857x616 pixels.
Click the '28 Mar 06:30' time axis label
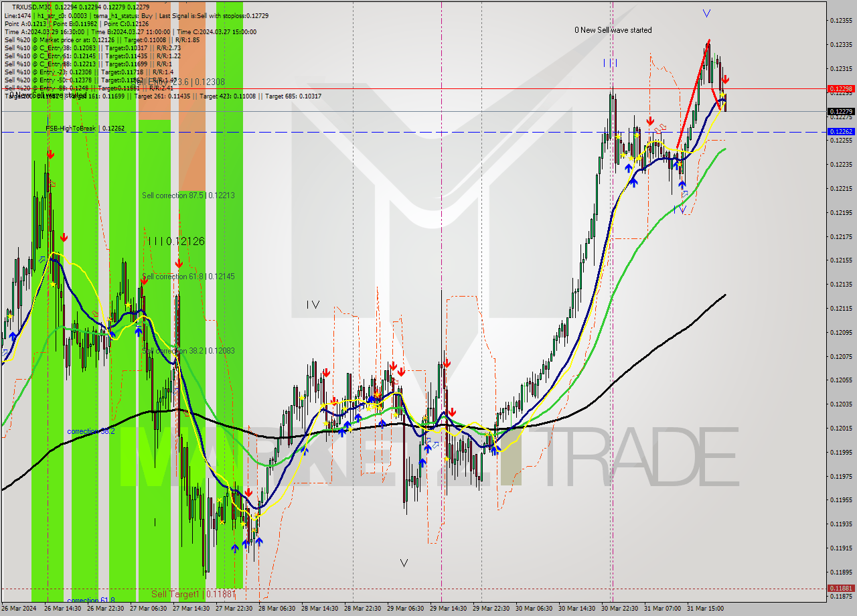click(277, 609)
